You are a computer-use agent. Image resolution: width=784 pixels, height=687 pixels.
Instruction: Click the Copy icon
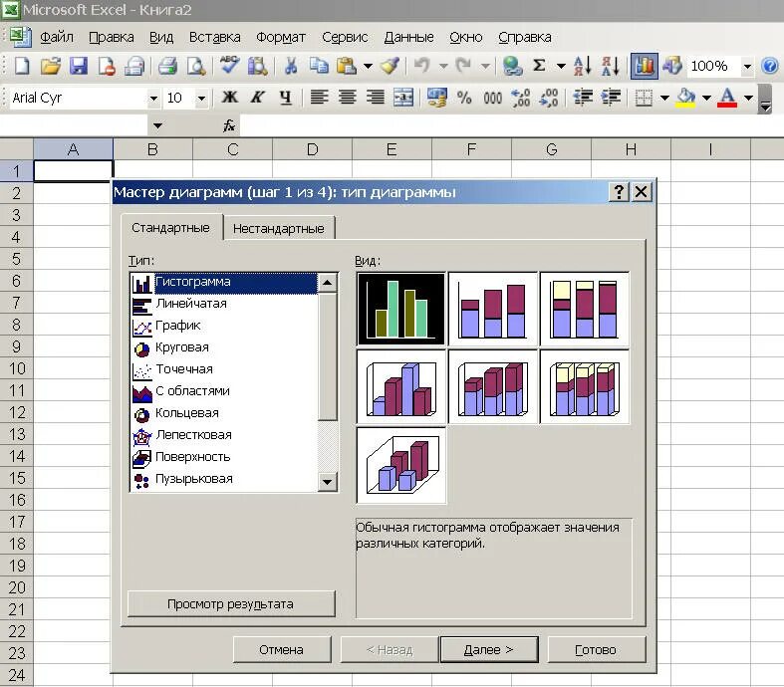point(319,66)
